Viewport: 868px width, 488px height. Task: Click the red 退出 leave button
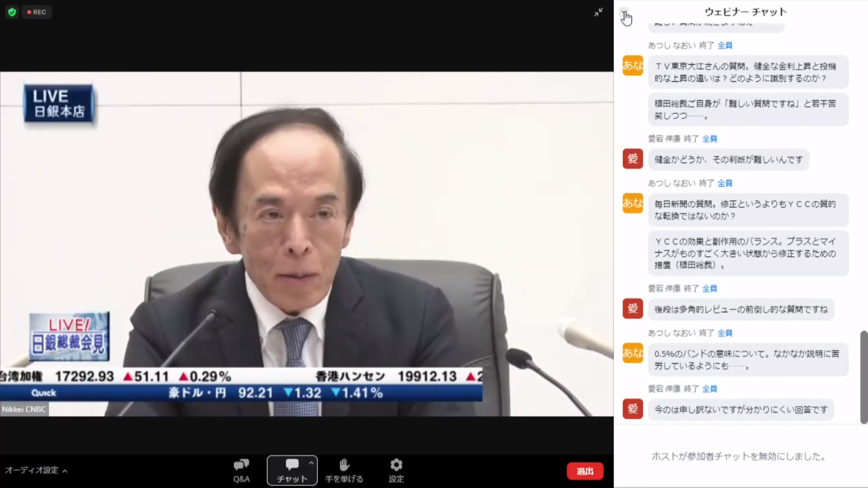coord(585,471)
